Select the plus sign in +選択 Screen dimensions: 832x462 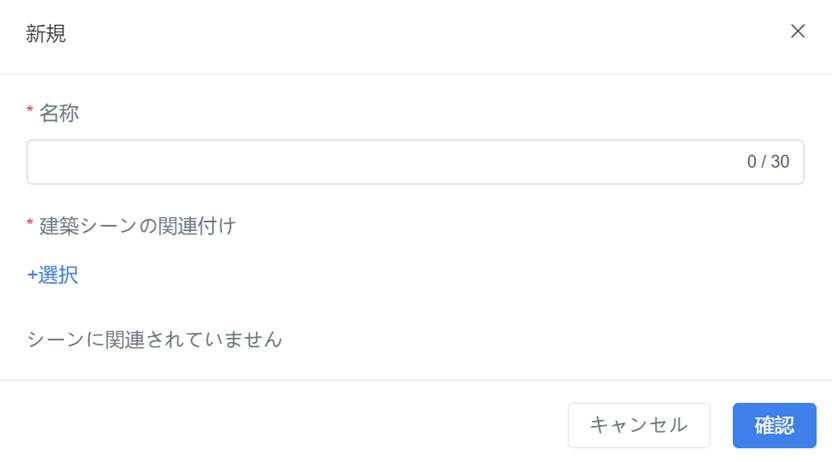[32, 275]
